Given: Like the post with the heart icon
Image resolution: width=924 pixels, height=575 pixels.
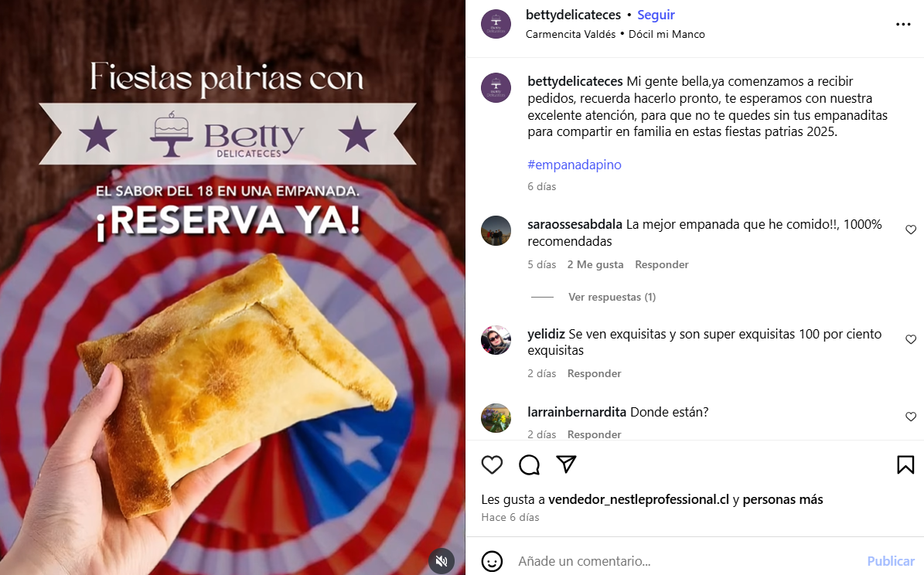Looking at the screenshot, I should (492, 464).
